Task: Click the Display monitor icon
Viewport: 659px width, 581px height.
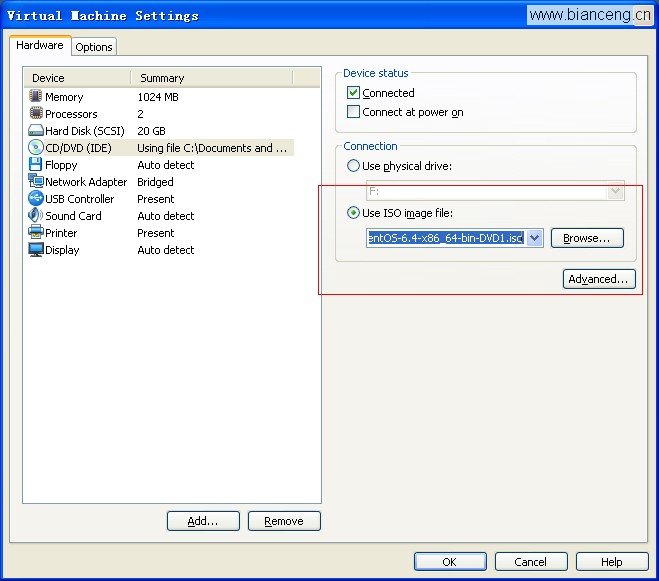Action: (36, 249)
